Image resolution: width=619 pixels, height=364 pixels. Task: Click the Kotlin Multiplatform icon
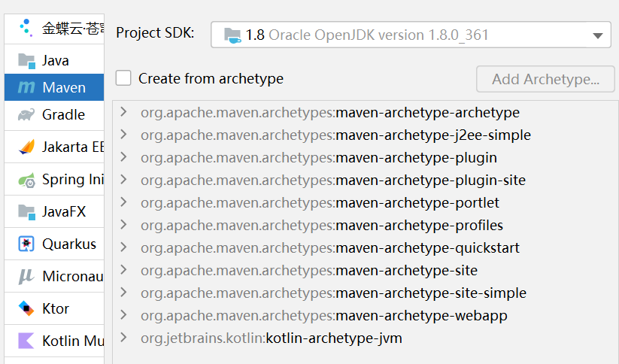(x=26, y=341)
